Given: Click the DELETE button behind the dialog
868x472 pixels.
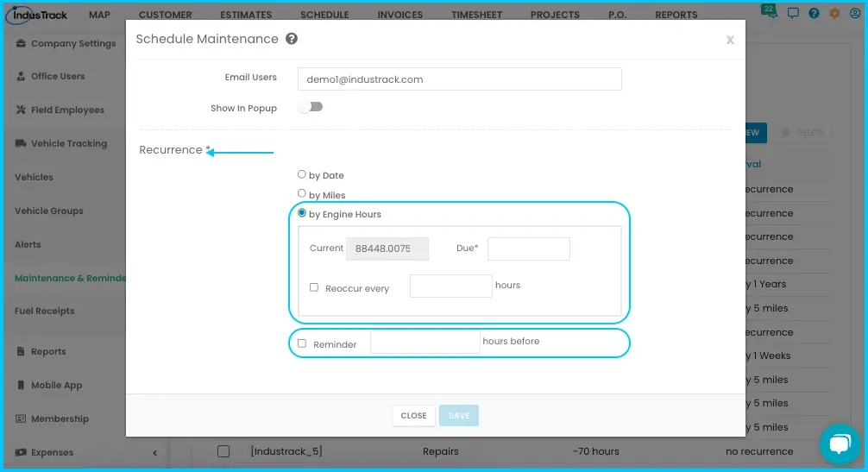Looking at the screenshot, I should (802, 133).
